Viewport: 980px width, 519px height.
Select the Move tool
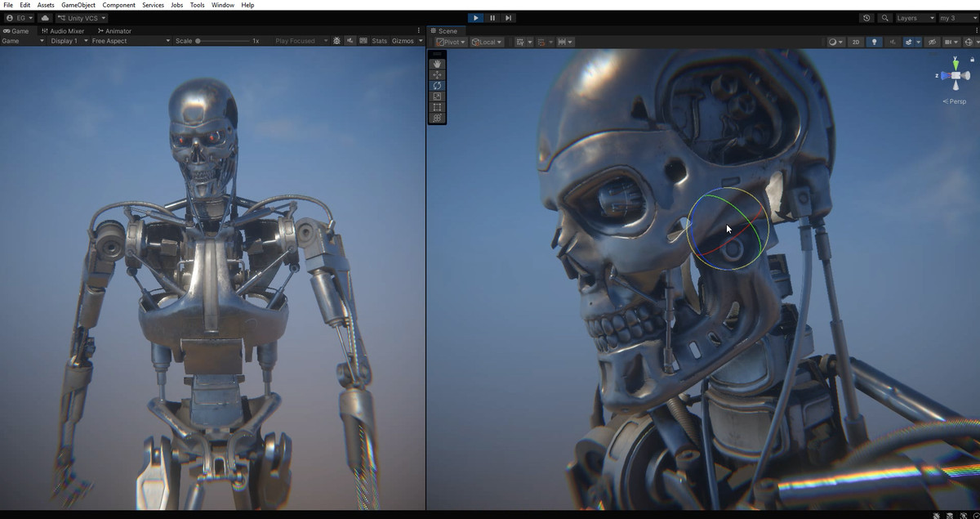(437, 74)
